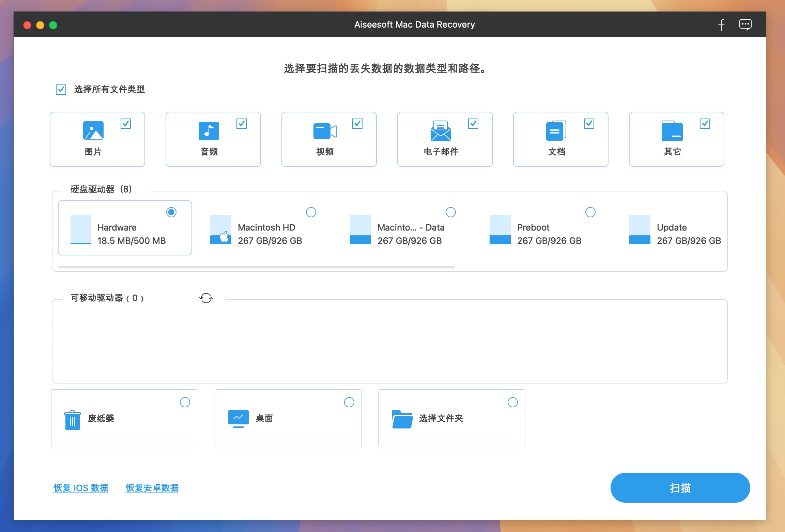Click the Macinto... - Data drive icon

pos(360,230)
